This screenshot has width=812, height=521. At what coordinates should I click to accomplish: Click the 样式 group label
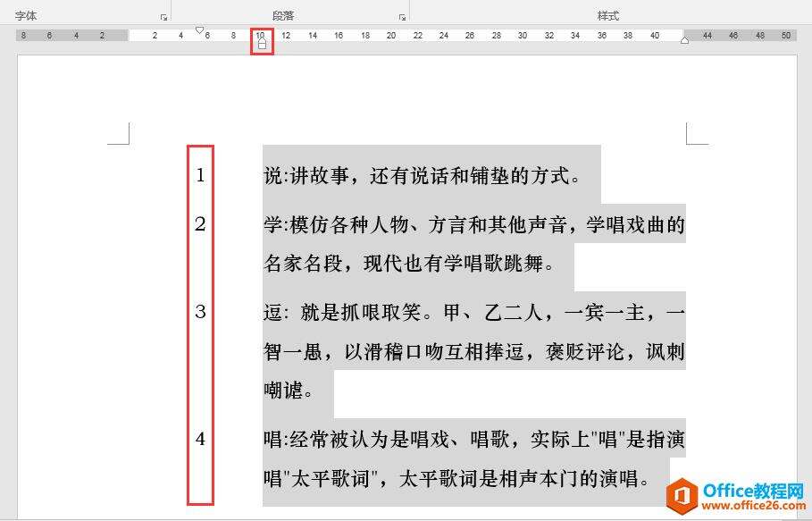click(608, 16)
